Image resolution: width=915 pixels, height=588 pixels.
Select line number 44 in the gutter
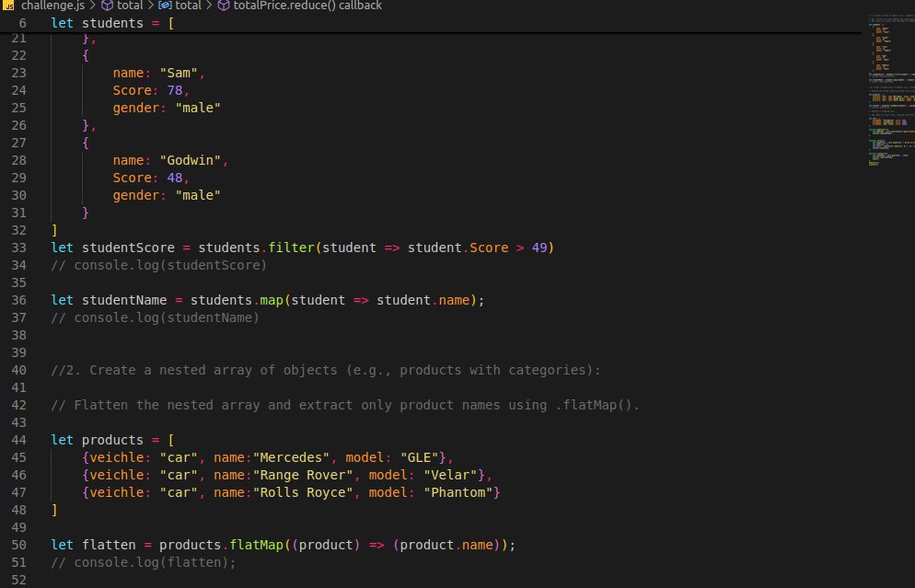coord(18,440)
